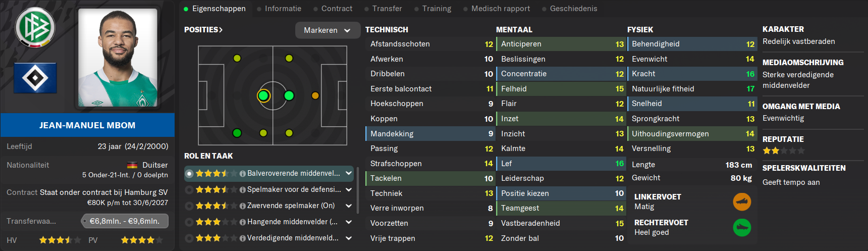Screen dimensions: 868x251
Task: Switch to the Contract tab
Action: tap(337, 9)
